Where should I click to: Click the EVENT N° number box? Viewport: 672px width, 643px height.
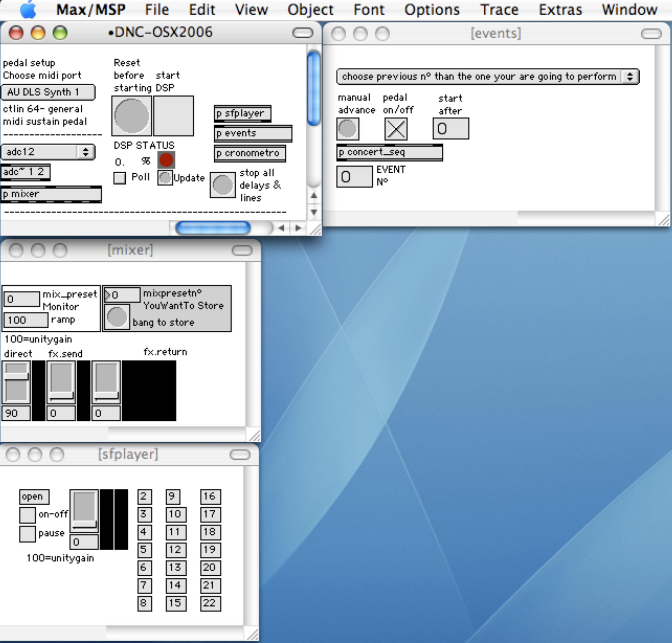point(354,176)
